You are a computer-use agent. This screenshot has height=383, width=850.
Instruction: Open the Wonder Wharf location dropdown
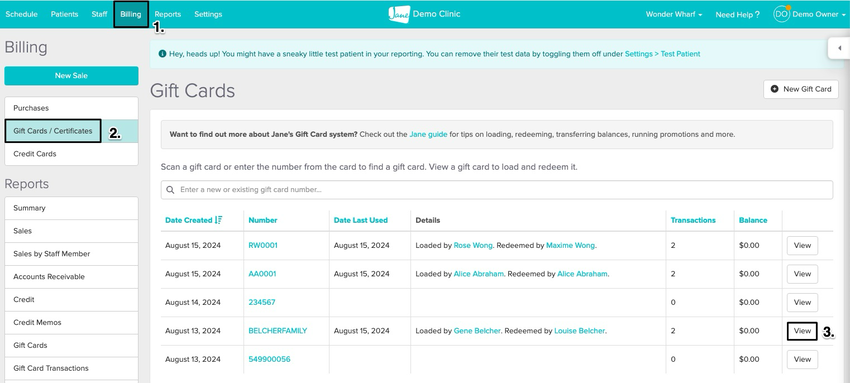click(x=673, y=14)
